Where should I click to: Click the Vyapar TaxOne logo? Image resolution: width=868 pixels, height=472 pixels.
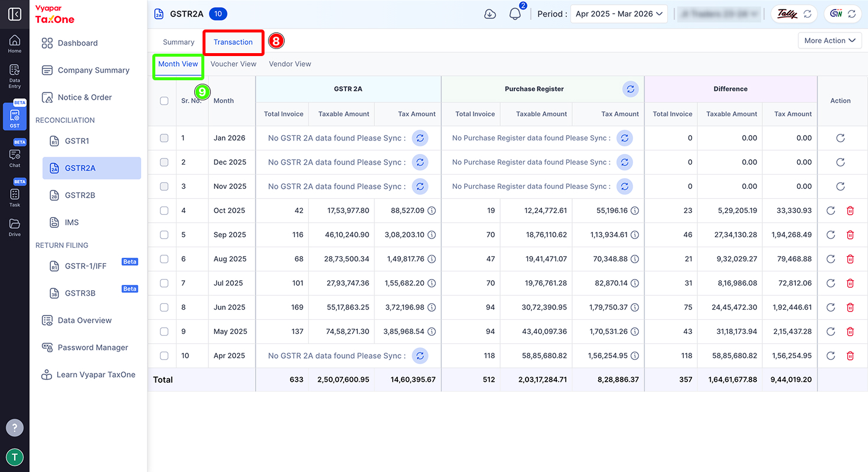[x=55, y=15]
